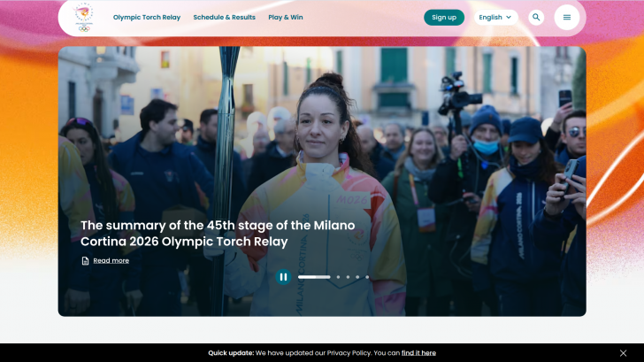
Task: Jump to the fifth carousel slide dot
Action: (367, 277)
